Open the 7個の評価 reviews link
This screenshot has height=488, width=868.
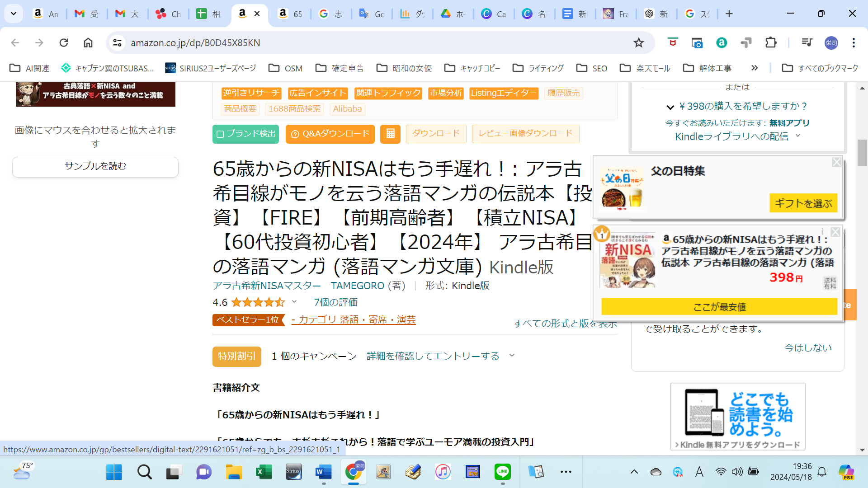pyautogui.click(x=335, y=302)
